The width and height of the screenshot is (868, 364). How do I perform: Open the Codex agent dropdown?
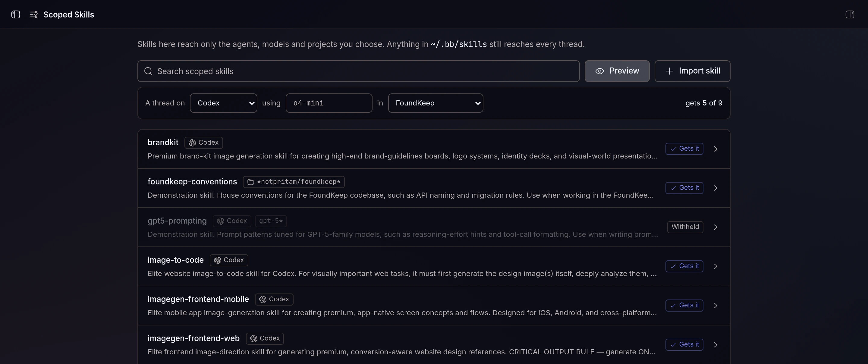point(223,103)
